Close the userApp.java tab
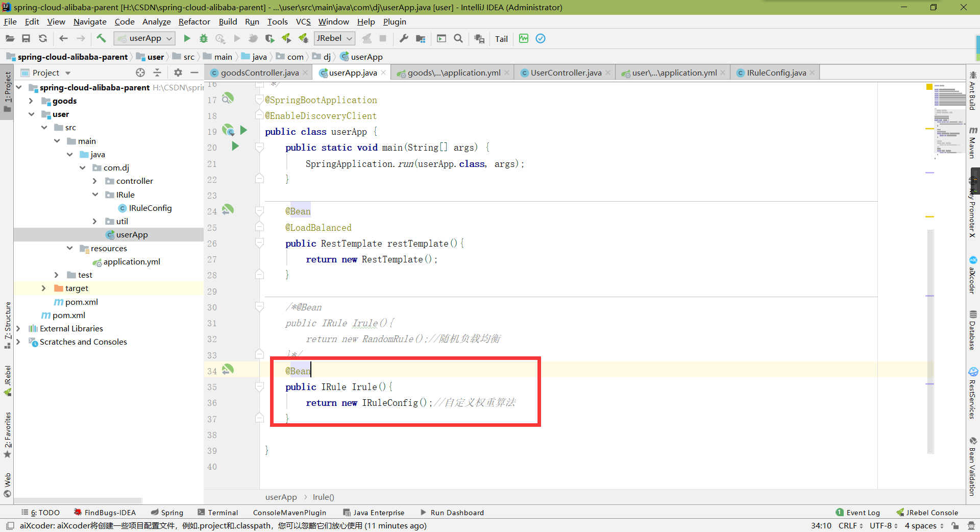The image size is (980, 532). (383, 73)
